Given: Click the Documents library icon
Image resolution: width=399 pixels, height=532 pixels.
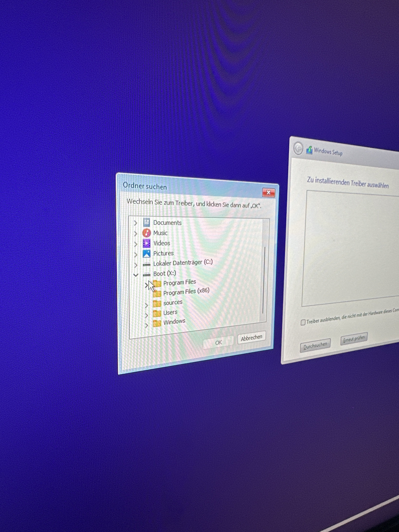Looking at the screenshot, I should [x=146, y=222].
